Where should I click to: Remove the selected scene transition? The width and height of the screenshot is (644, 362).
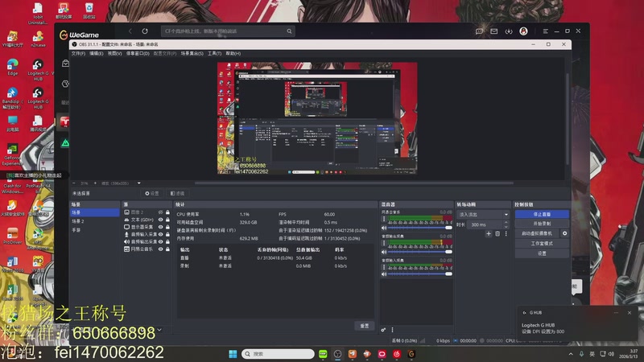click(497, 233)
